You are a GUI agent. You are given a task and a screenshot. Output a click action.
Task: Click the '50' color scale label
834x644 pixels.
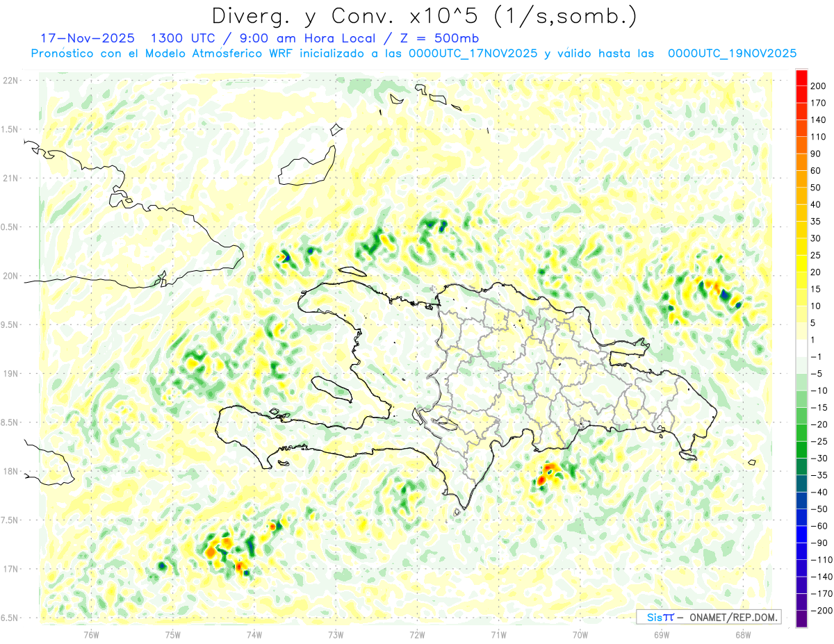coord(816,188)
